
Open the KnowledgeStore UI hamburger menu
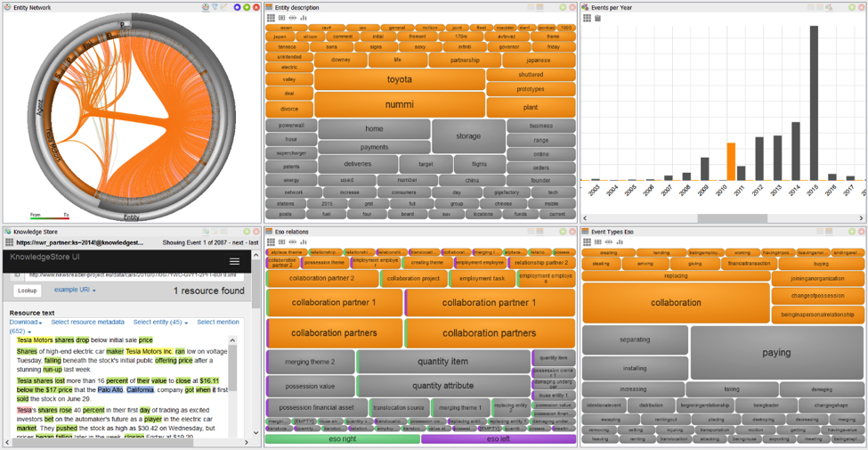pos(234,261)
